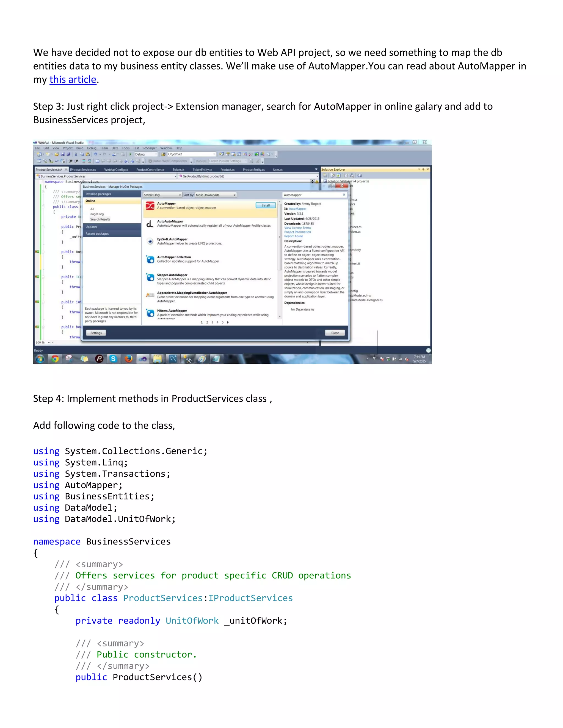Image resolution: width=563 pixels, height=728 pixels.
Task: Select Search Results under Online
Action: pos(100,219)
